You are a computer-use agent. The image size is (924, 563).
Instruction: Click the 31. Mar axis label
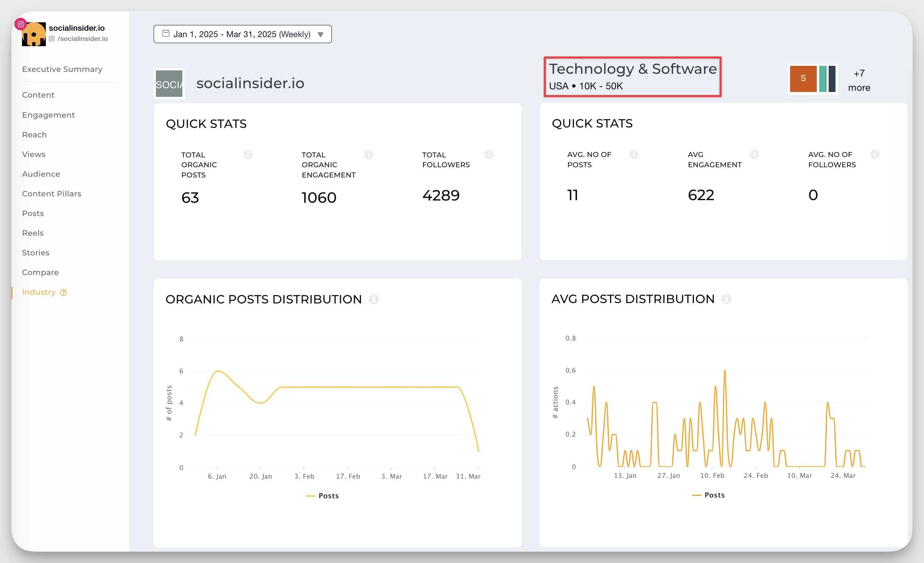click(x=468, y=476)
